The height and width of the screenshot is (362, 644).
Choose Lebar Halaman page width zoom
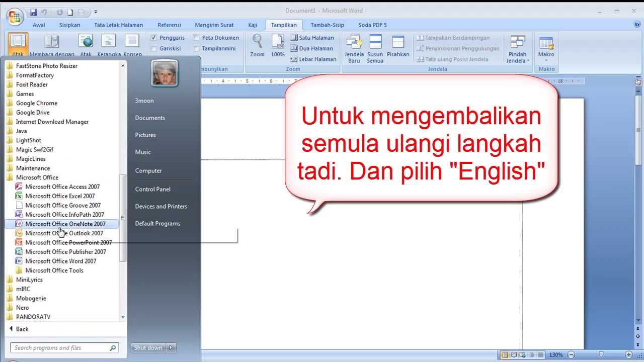(x=313, y=59)
